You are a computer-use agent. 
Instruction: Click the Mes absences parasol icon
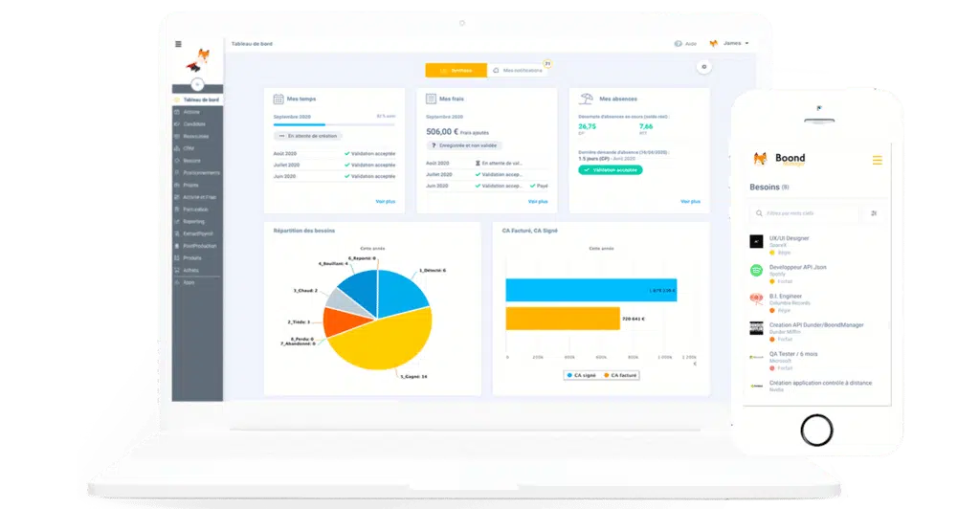coord(587,99)
